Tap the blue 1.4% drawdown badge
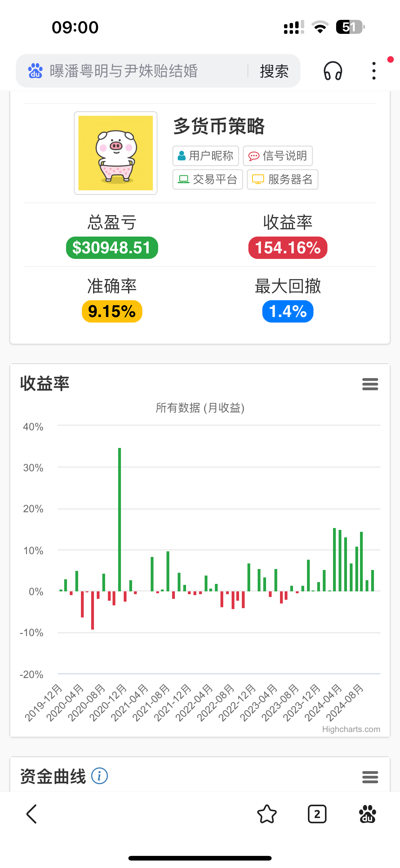The height and width of the screenshot is (868, 400). (288, 311)
